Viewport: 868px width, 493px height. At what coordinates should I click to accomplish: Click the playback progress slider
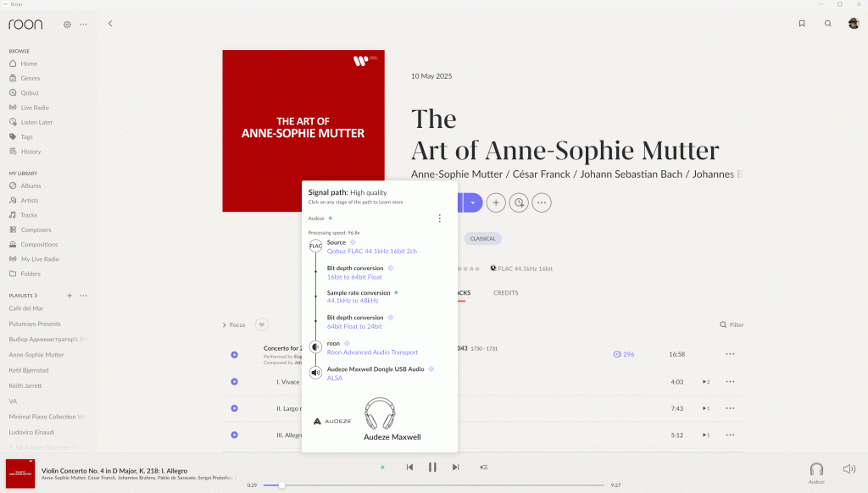click(x=434, y=485)
